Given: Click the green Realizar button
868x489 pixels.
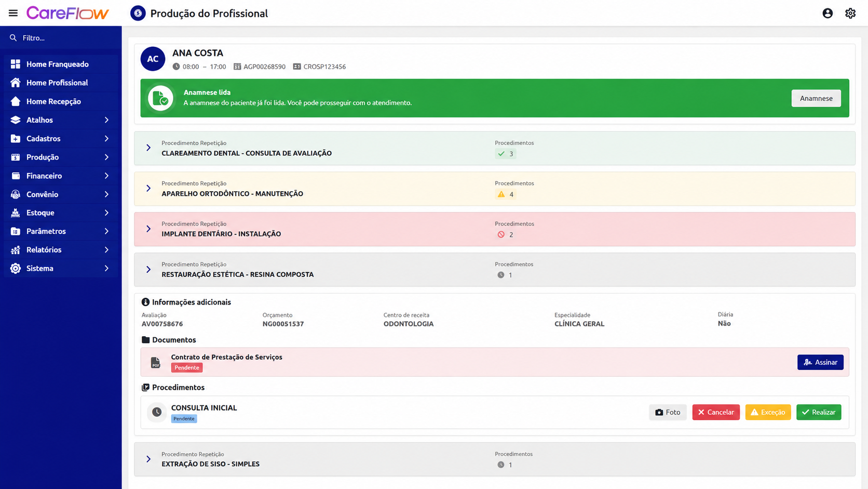Looking at the screenshot, I should tap(819, 412).
